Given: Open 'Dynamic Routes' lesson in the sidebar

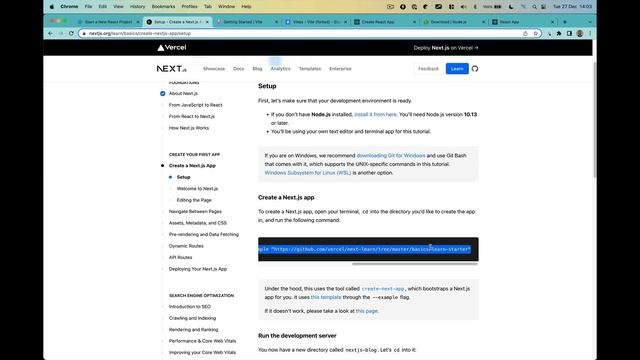Looking at the screenshot, I should [186, 246].
